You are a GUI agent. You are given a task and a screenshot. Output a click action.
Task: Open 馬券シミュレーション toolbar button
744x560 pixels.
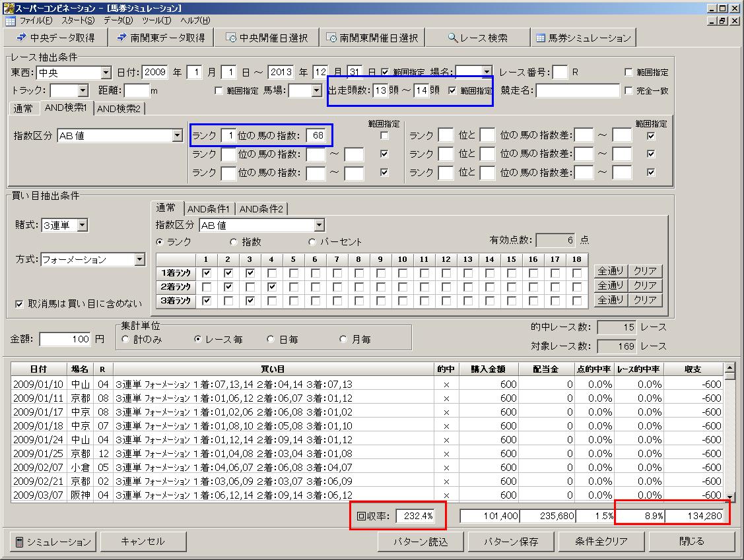tap(583, 38)
